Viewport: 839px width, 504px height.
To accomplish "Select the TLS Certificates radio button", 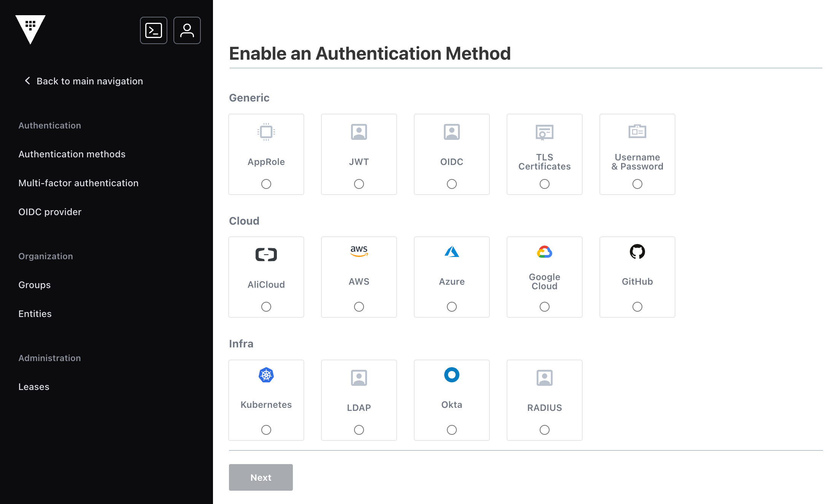I will pyautogui.click(x=545, y=184).
